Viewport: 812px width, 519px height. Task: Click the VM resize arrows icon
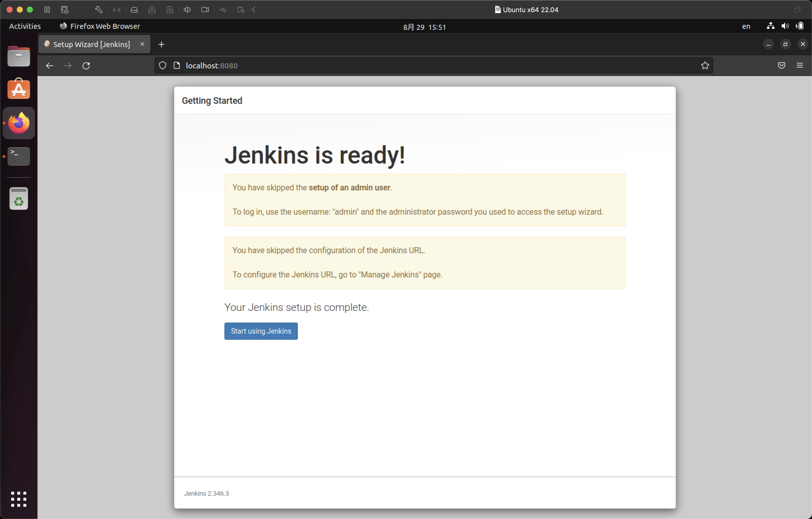[x=117, y=10]
